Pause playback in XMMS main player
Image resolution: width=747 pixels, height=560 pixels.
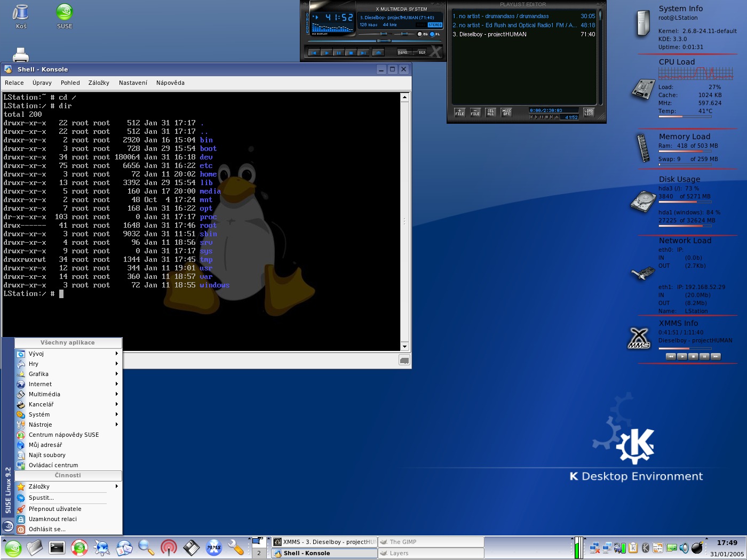[339, 53]
